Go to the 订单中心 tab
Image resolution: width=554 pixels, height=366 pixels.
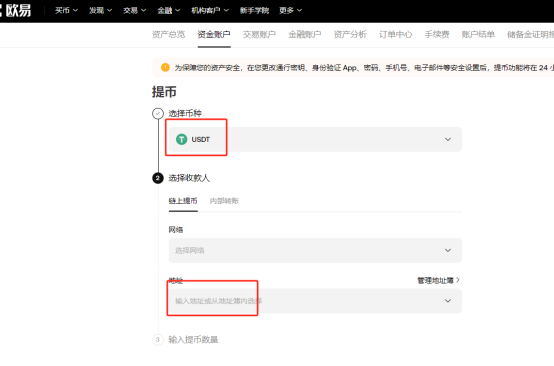(x=395, y=34)
